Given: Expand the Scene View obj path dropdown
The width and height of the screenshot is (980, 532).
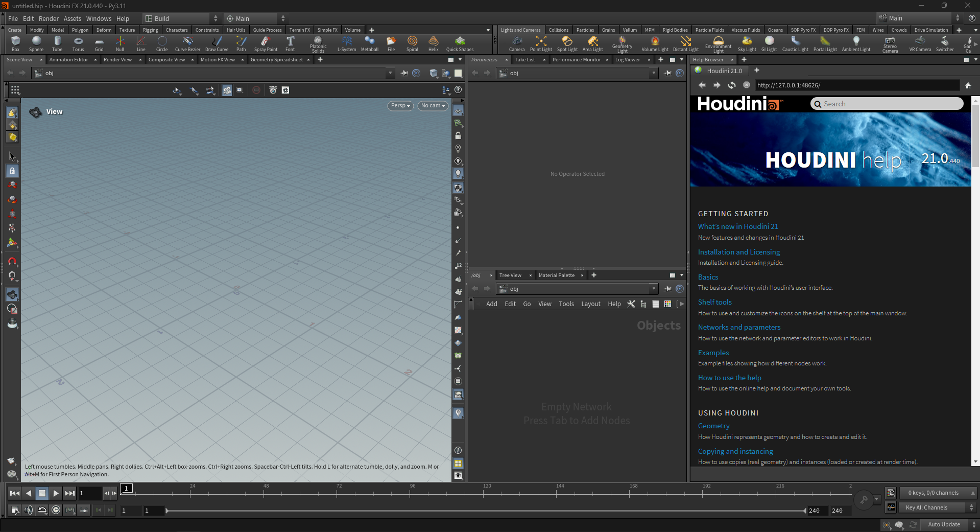Looking at the screenshot, I should coord(390,73).
